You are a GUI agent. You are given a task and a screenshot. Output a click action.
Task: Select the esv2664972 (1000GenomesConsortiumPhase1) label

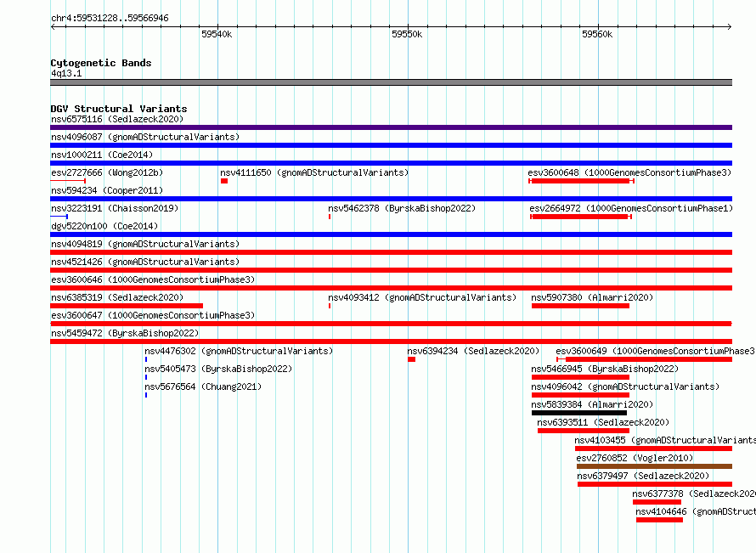[x=631, y=208]
